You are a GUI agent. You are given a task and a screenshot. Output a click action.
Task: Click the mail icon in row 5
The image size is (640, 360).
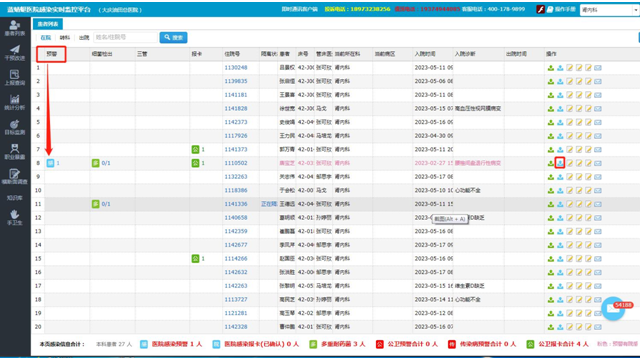598,122
